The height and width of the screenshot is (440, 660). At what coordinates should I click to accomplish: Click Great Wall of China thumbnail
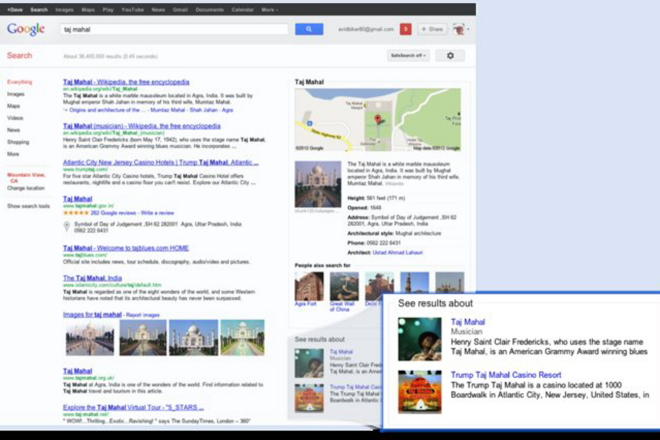pos(344,286)
